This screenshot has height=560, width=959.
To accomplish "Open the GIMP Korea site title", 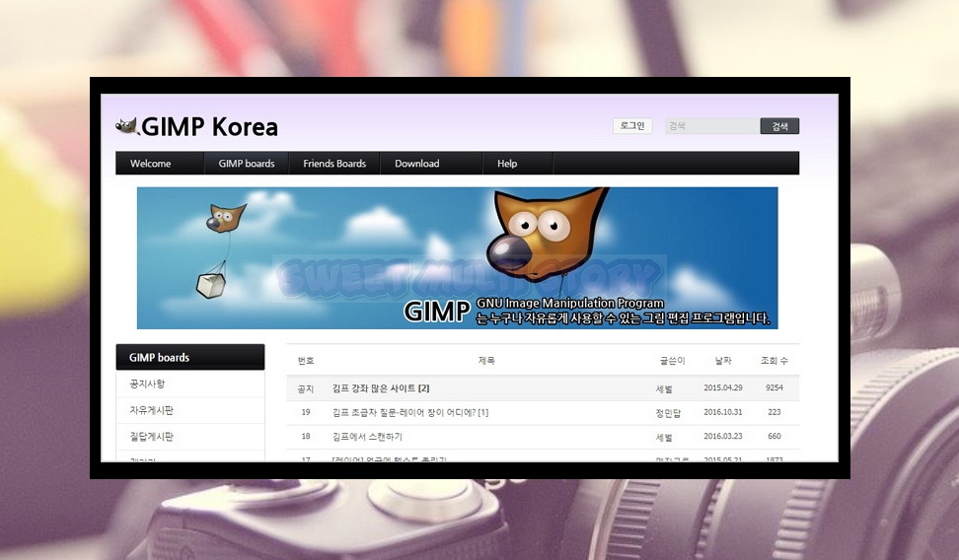I will tap(210, 127).
